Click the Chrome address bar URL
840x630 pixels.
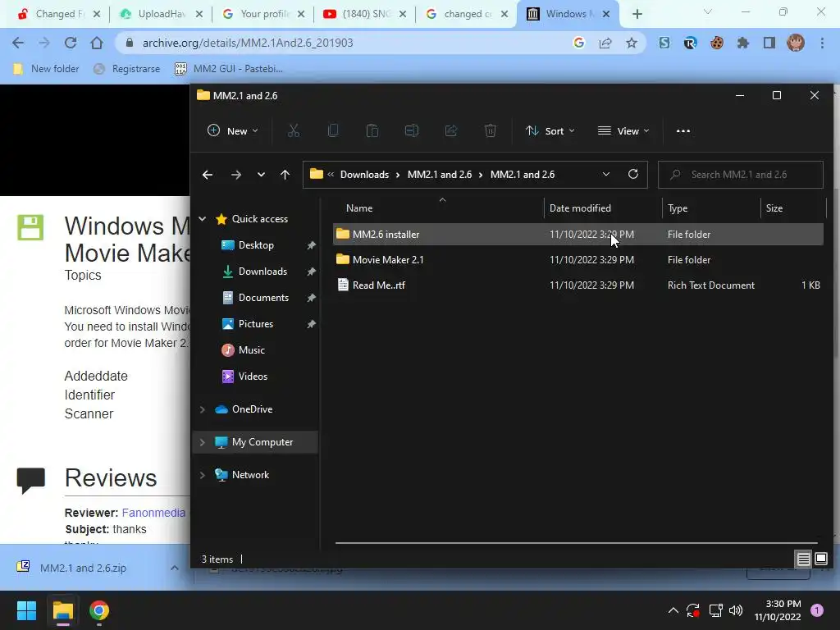click(x=248, y=43)
